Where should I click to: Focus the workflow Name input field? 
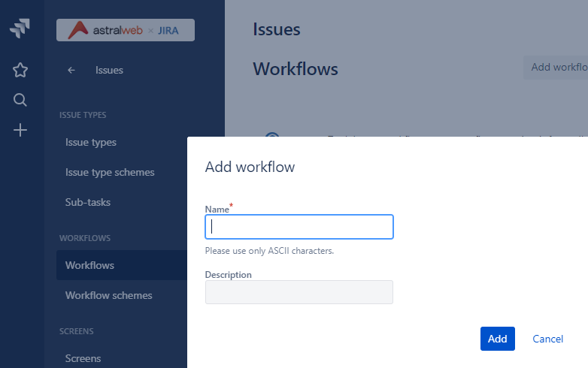pyautogui.click(x=299, y=227)
